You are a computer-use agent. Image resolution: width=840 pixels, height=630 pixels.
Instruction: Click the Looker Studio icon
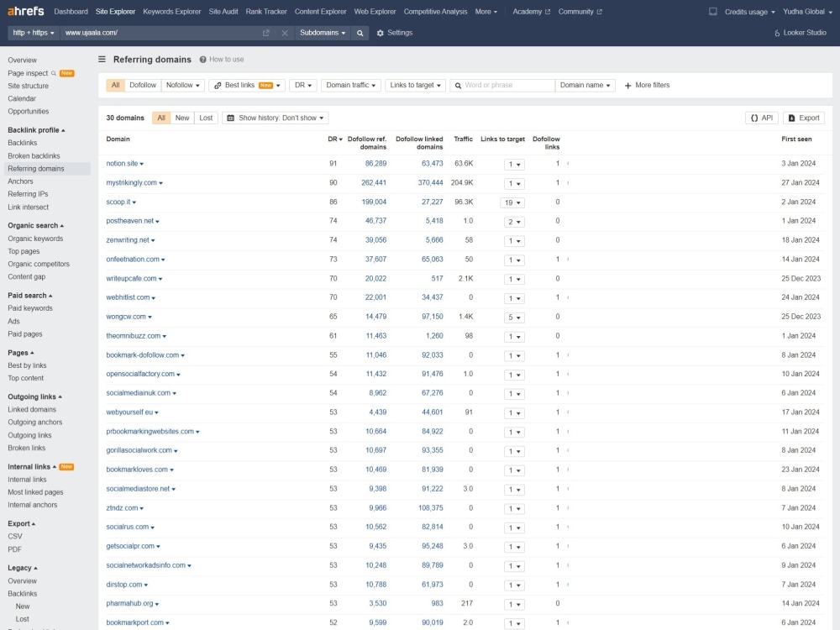click(777, 34)
